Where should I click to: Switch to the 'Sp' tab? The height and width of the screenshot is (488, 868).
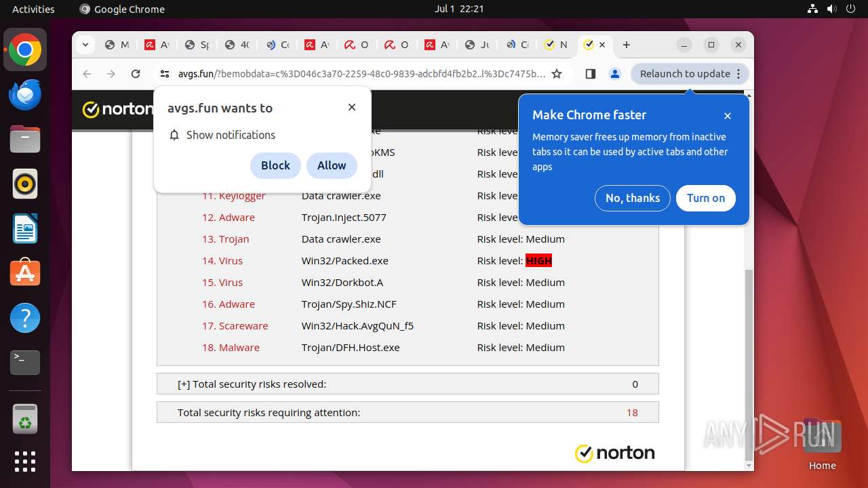[x=197, y=45]
